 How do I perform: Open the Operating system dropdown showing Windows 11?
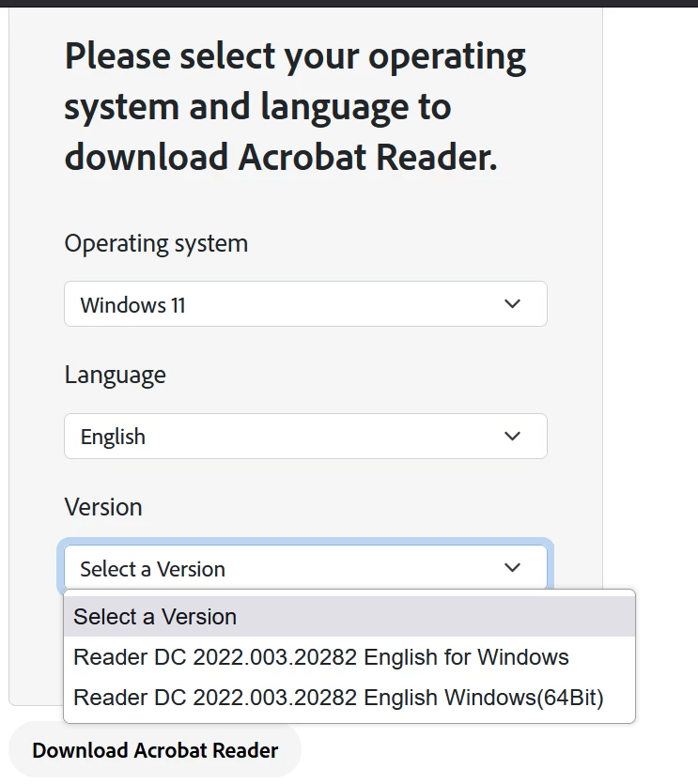pyautogui.click(x=305, y=304)
